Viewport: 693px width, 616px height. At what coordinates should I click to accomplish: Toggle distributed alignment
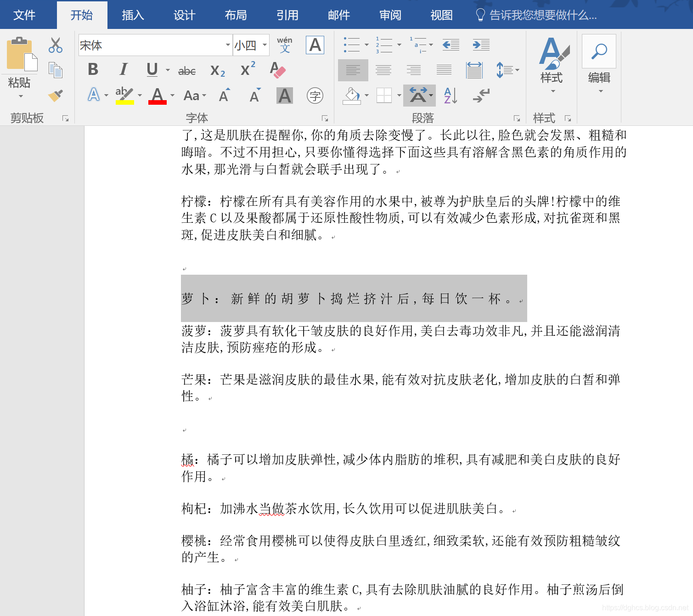click(x=474, y=70)
